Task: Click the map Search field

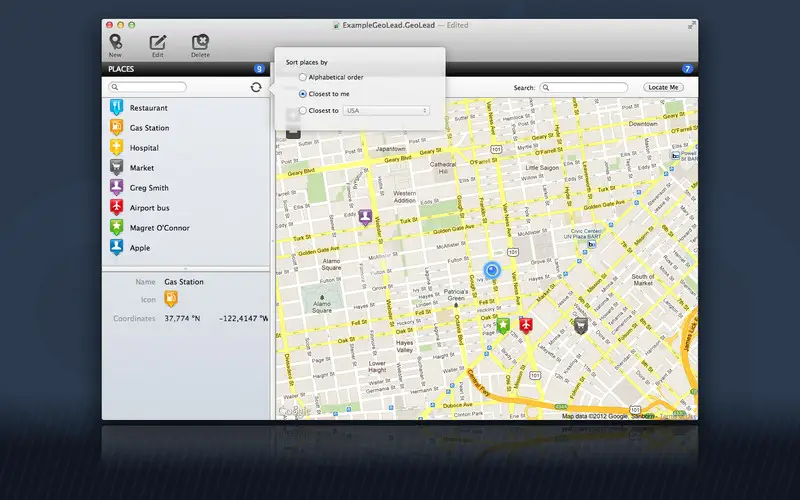Action: coord(584,88)
